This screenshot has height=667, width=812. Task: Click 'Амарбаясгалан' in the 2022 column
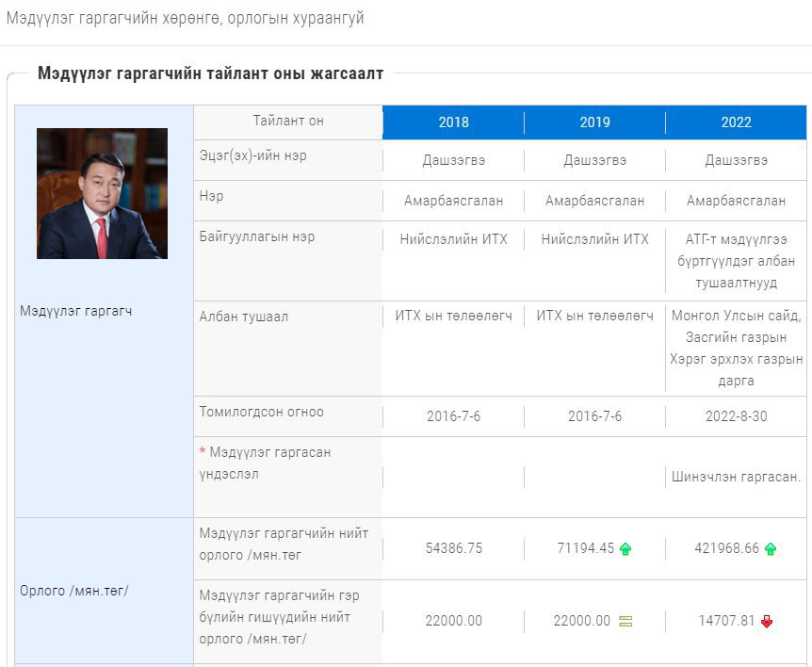tap(737, 201)
